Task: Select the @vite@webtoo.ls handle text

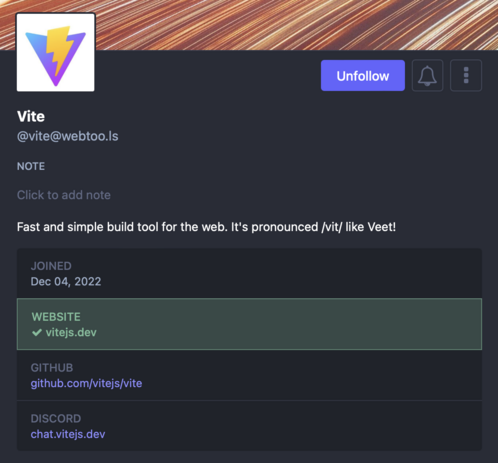Action: point(68,136)
